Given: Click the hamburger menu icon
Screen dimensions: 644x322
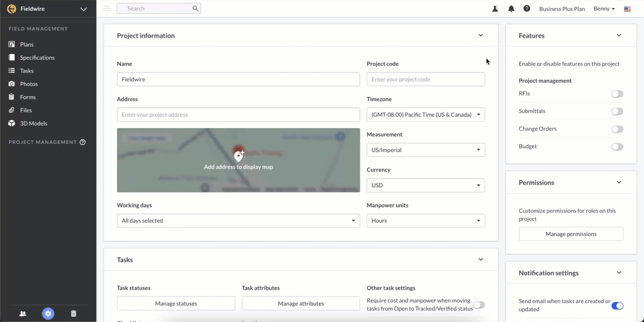Looking at the screenshot, I should point(107,8).
